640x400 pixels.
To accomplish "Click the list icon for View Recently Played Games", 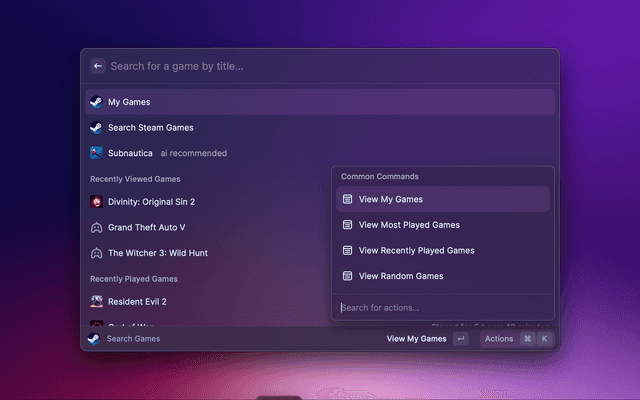I will (348, 250).
